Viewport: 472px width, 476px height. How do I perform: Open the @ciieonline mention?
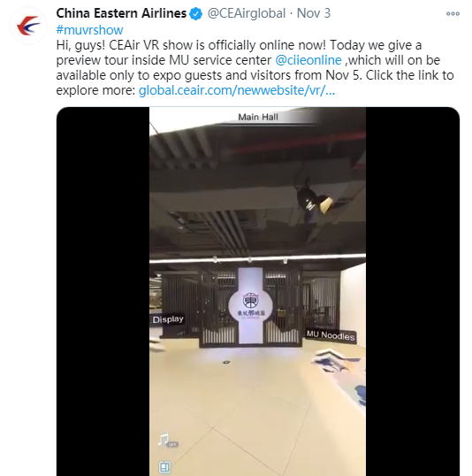click(308, 60)
